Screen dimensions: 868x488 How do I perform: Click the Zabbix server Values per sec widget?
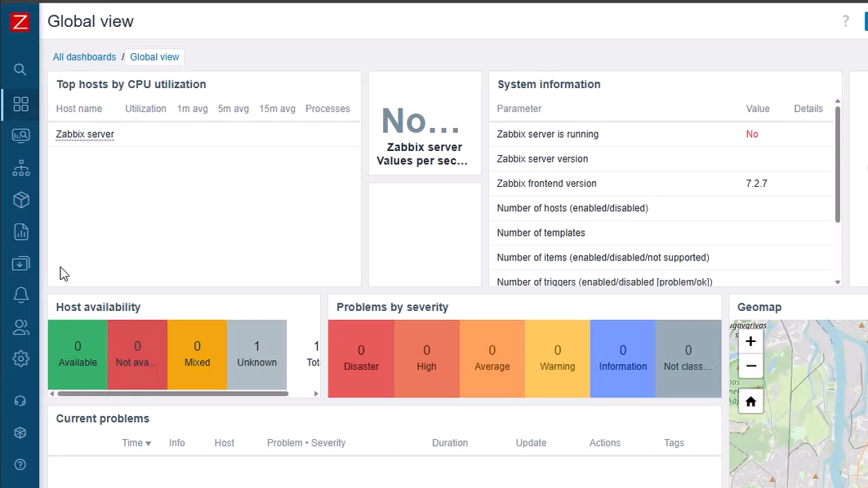tap(425, 123)
